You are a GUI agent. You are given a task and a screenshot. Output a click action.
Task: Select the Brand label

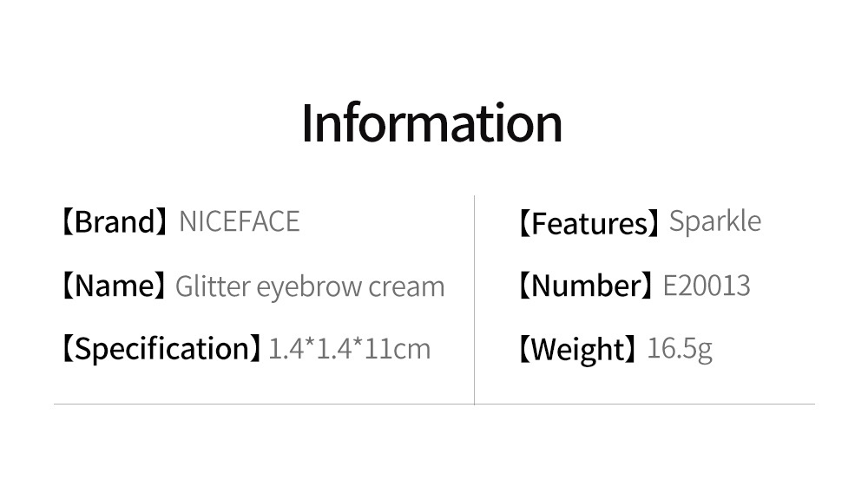click(x=115, y=222)
